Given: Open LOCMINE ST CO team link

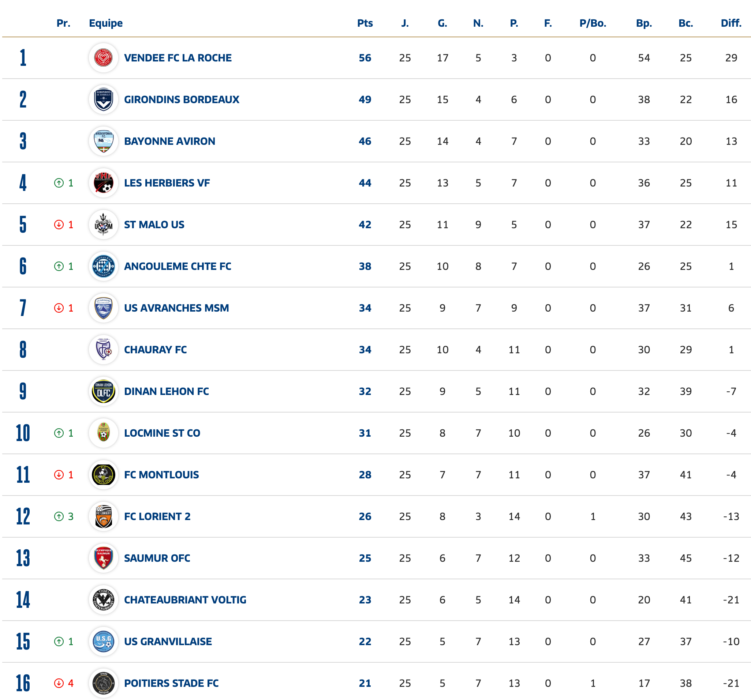Looking at the screenshot, I should 162,433.
